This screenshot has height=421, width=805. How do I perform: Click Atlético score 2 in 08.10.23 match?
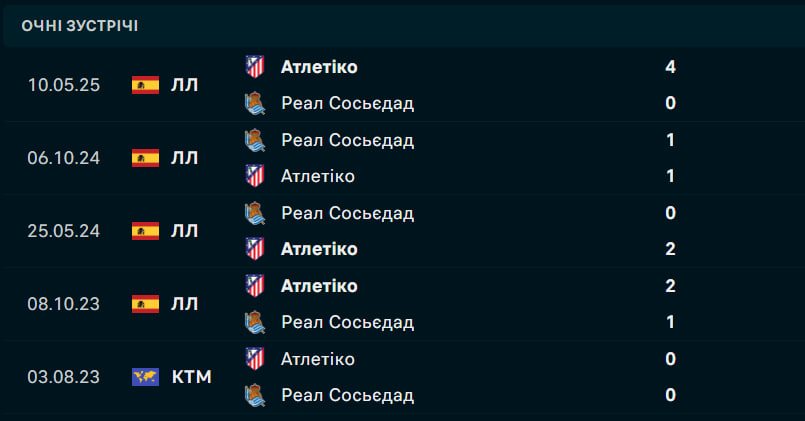pyautogui.click(x=670, y=286)
